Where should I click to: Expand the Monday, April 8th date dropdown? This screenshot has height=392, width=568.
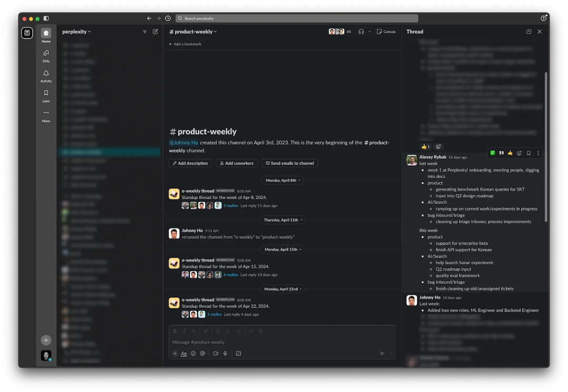[x=283, y=180]
